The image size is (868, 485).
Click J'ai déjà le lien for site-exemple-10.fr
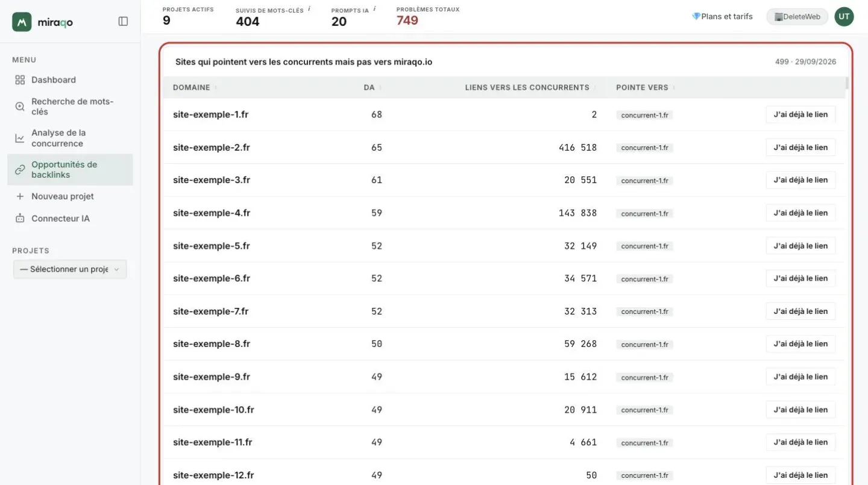800,410
